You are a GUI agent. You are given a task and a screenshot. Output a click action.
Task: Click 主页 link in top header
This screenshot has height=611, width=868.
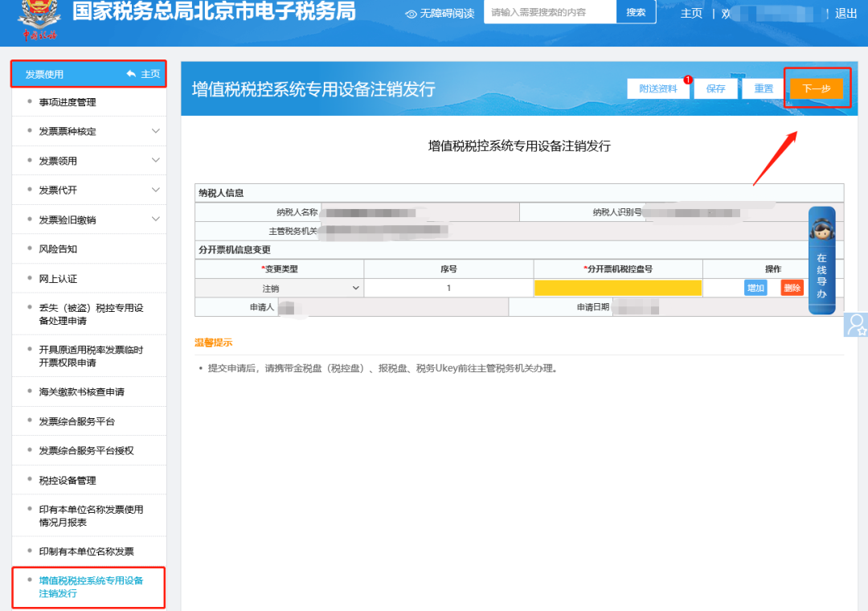pyautogui.click(x=691, y=14)
